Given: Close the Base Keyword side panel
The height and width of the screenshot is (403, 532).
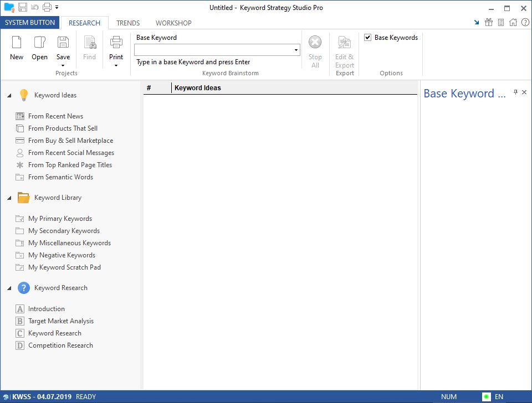Looking at the screenshot, I should (524, 92).
